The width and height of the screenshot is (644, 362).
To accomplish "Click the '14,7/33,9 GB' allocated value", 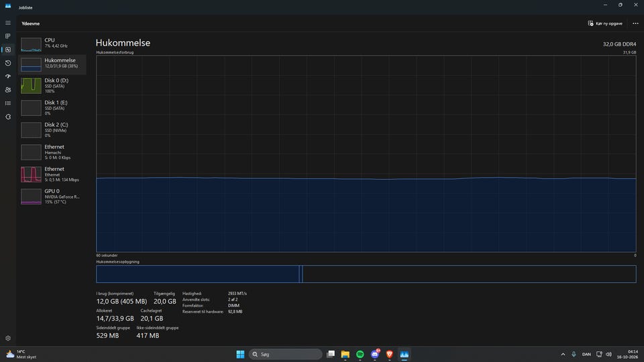I will click(x=115, y=318).
